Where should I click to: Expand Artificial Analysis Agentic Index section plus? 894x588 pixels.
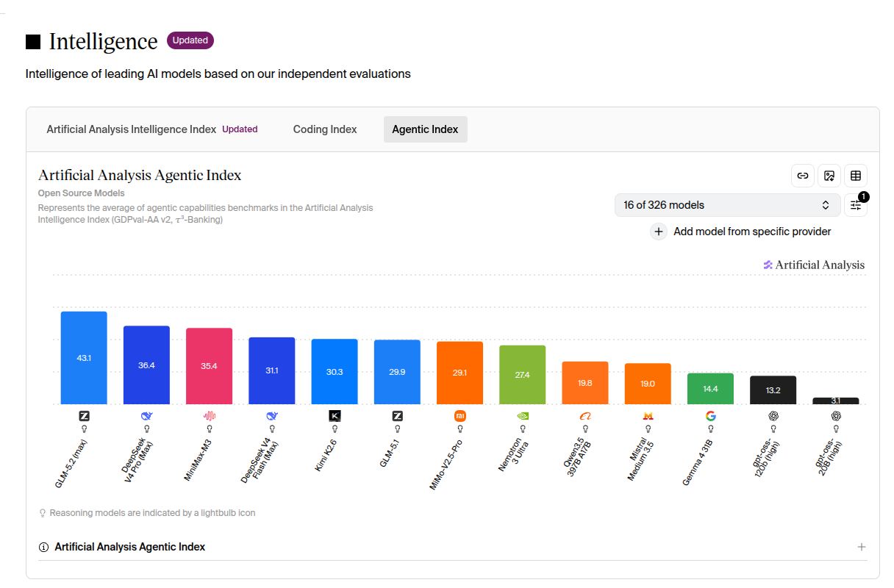[862, 547]
